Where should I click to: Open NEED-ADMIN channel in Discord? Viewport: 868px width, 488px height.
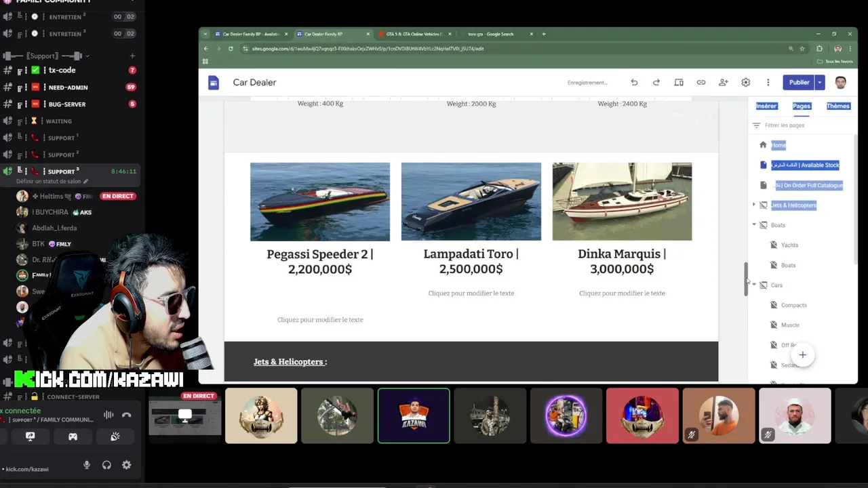[68, 87]
